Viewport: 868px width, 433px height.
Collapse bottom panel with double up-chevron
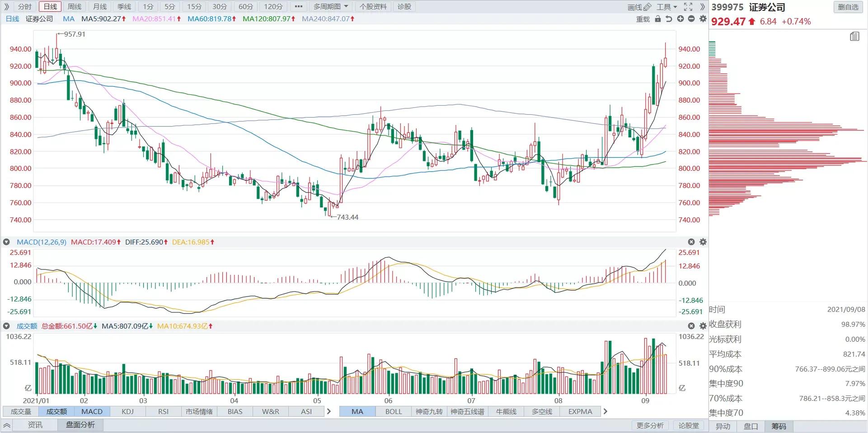pyautogui.click(x=7, y=425)
